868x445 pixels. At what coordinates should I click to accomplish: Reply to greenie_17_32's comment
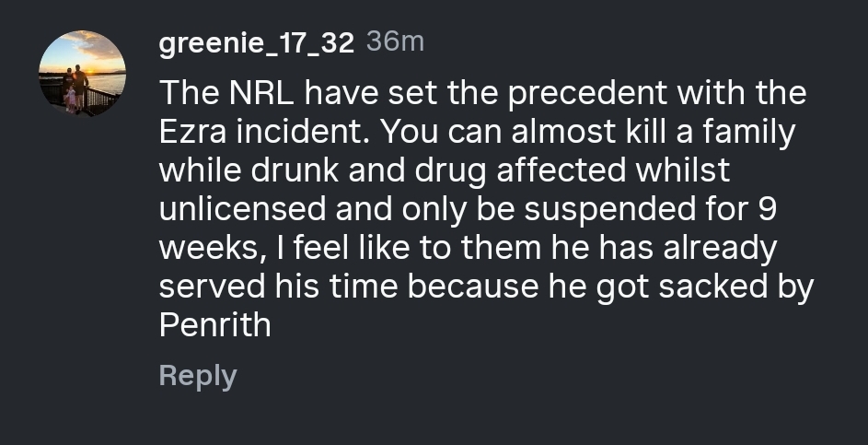coord(198,376)
